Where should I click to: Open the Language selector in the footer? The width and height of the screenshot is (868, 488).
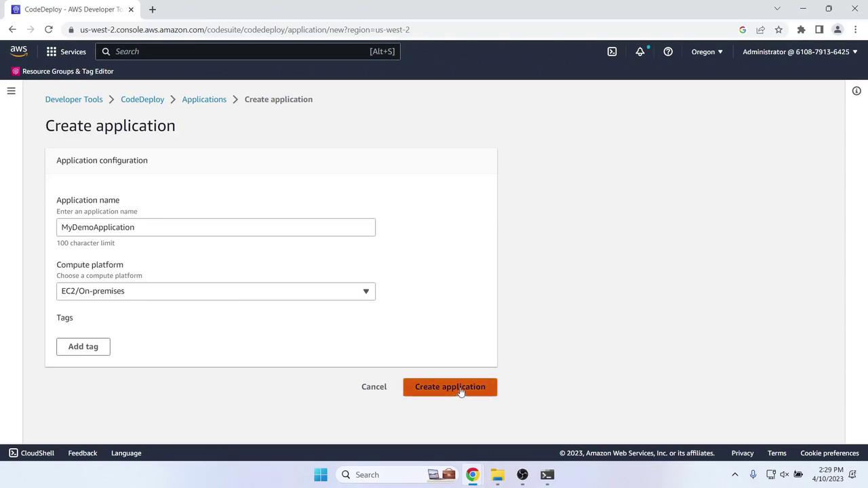coord(126,453)
